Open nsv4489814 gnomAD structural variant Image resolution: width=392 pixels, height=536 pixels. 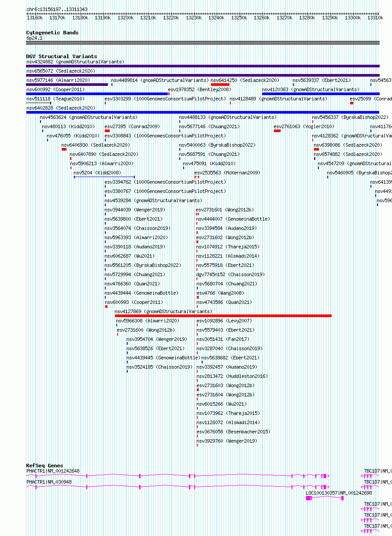coord(160,80)
